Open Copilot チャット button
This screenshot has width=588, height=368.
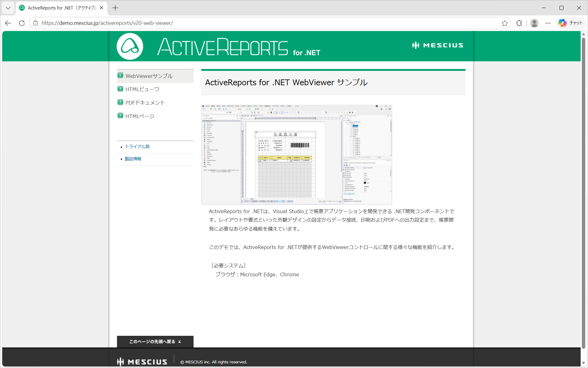pos(571,23)
